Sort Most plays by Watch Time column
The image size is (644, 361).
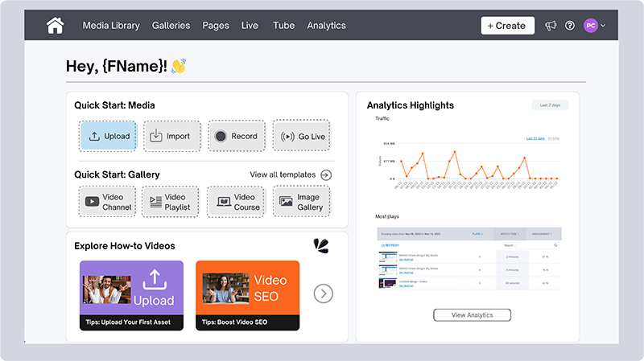510,234
